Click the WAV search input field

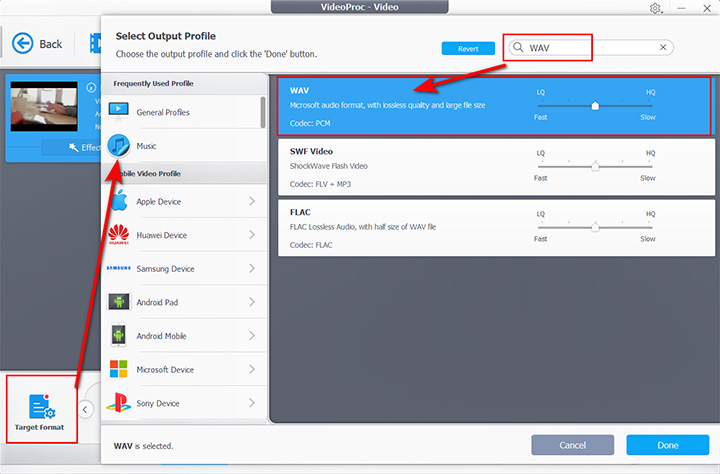pos(591,47)
